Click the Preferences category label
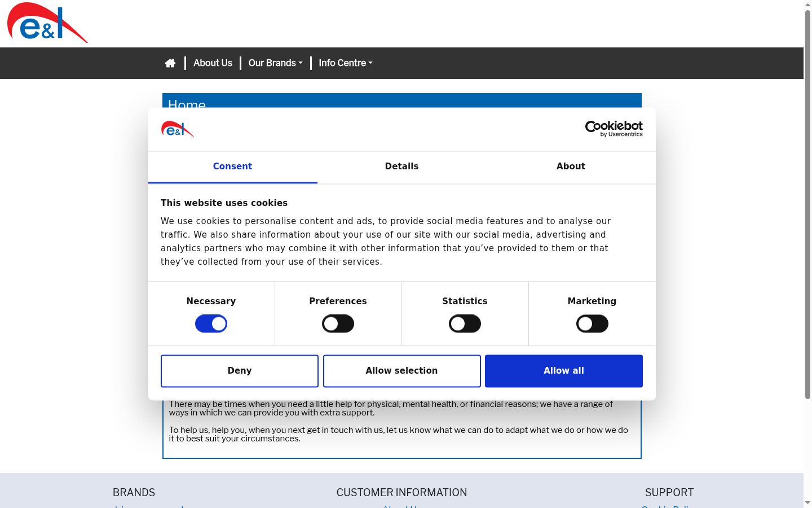Image resolution: width=812 pixels, height=508 pixels. coord(338,301)
